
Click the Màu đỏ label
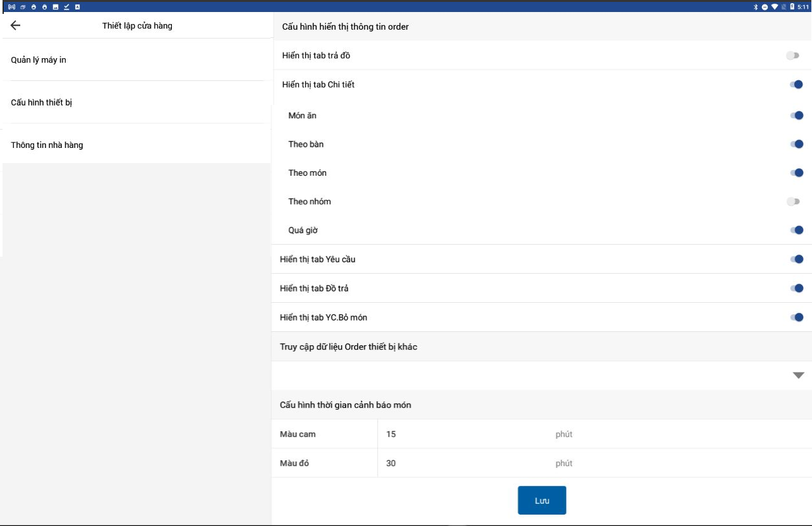click(x=294, y=463)
